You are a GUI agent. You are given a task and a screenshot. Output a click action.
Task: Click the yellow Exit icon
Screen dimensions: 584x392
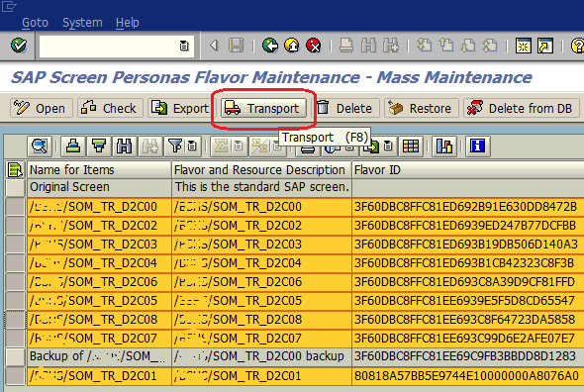[x=292, y=46]
